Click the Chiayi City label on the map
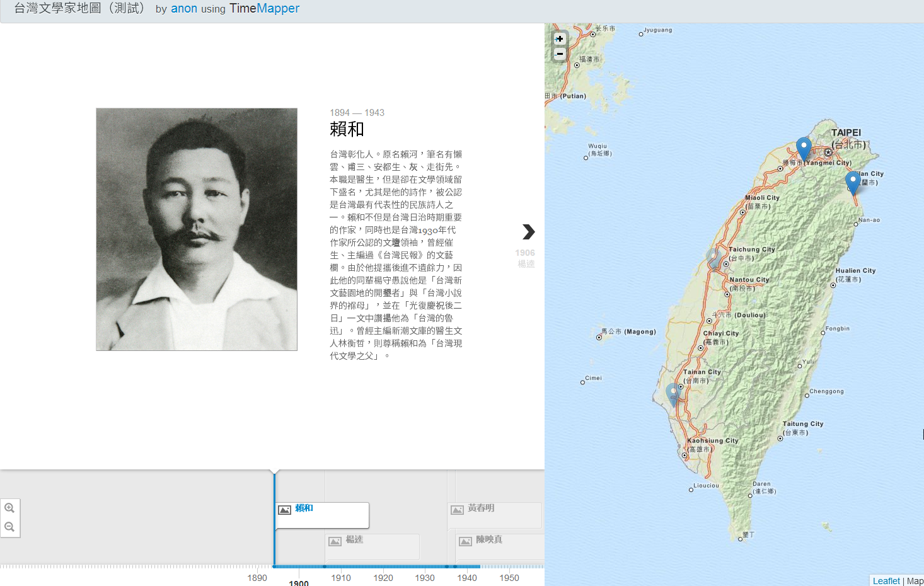Viewport: 924px width, 586px height. coord(721,333)
